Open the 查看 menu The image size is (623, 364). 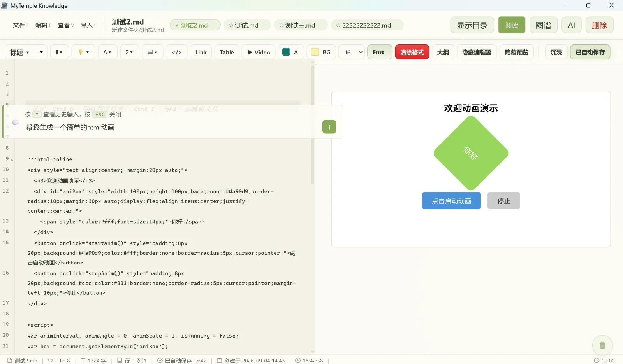point(65,25)
